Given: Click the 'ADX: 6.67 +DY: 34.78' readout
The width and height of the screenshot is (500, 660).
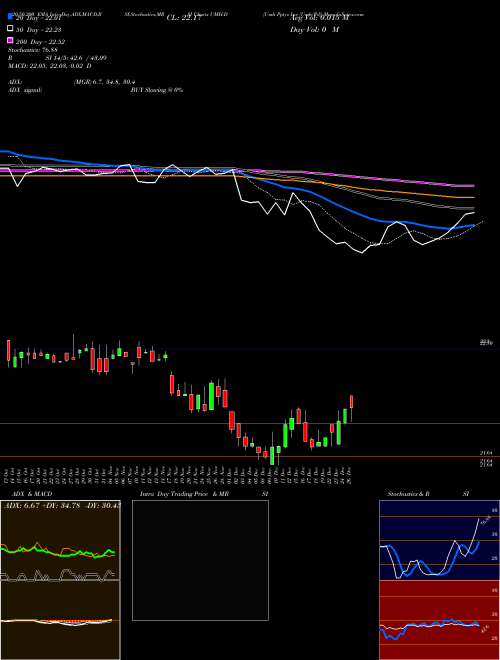Looking at the screenshot, I should [44, 506].
